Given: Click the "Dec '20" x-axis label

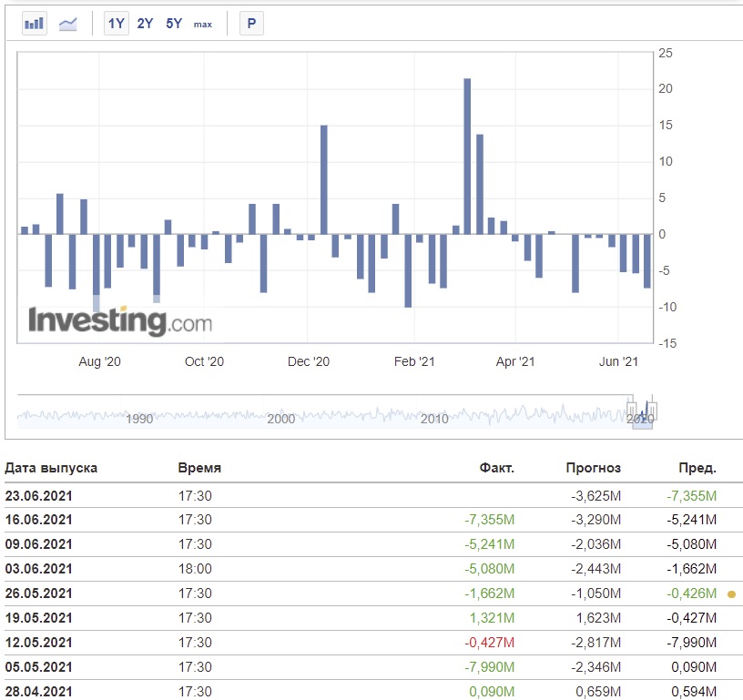Looking at the screenshot, I should (309, 362).
